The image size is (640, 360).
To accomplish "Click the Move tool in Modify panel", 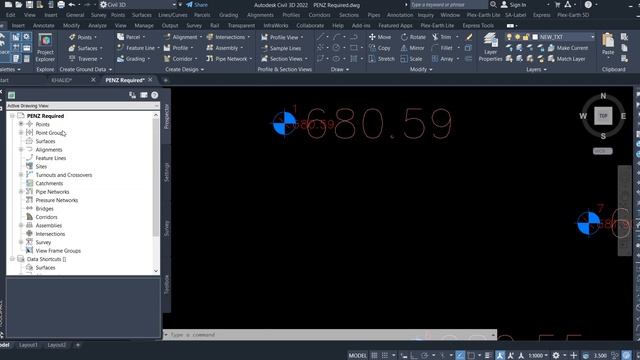I will 380,37.
